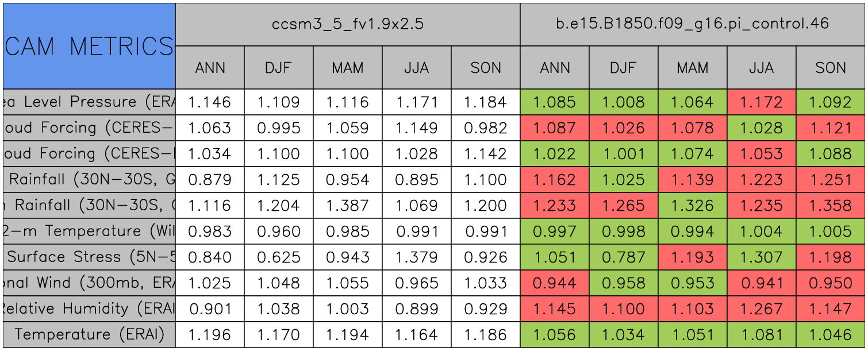The width and height of the screenshot is (868, 351).
Task: Click the ANN header under ccsm3_5_fv1.9x2.5
Action: 210,68
